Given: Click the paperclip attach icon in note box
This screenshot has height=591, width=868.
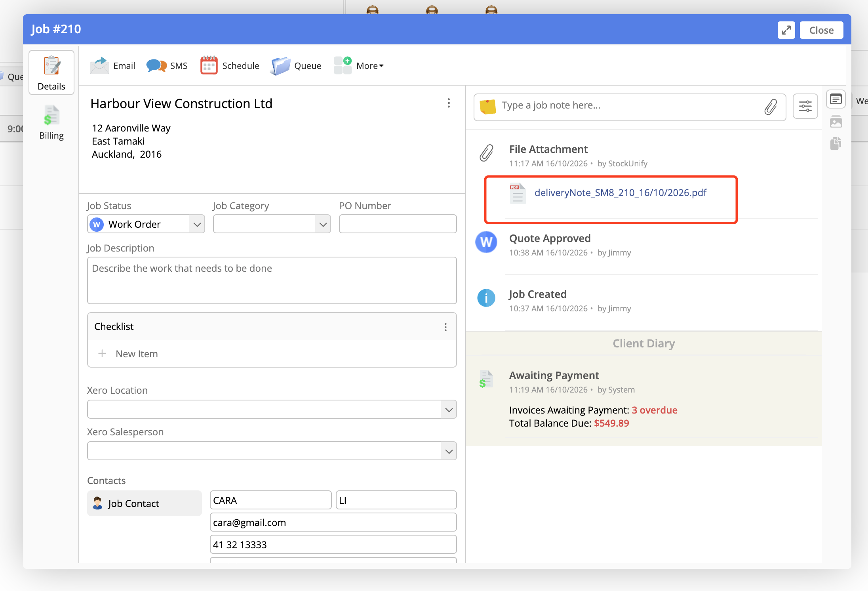Looking at the screenshot, I should point(771,107).
